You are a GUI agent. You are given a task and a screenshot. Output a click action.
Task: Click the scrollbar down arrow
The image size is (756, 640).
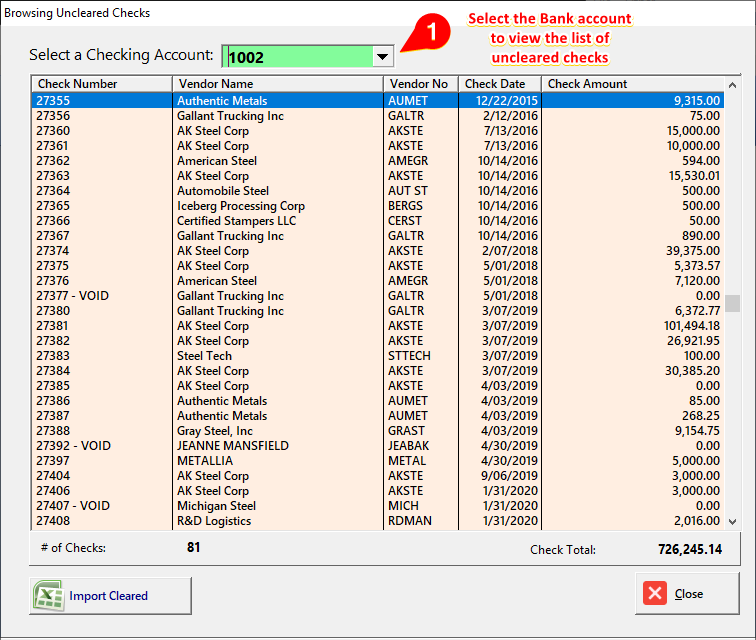coord(732,521)
